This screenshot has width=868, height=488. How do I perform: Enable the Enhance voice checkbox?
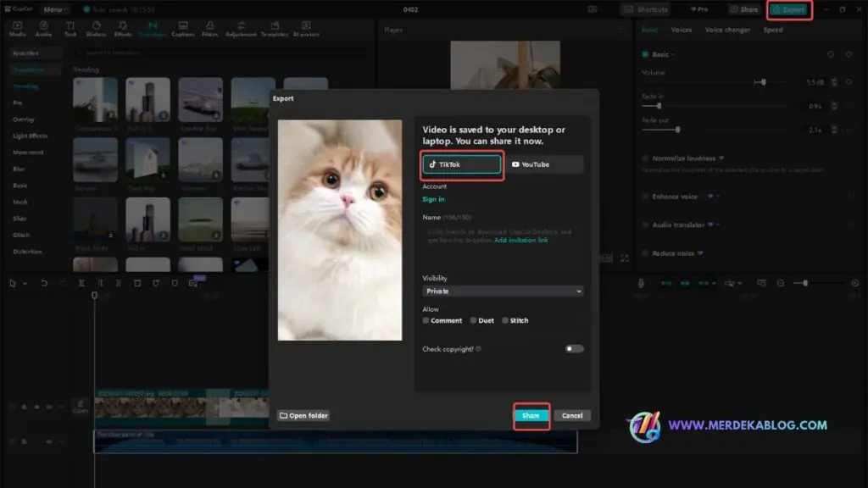coord(645,197)
